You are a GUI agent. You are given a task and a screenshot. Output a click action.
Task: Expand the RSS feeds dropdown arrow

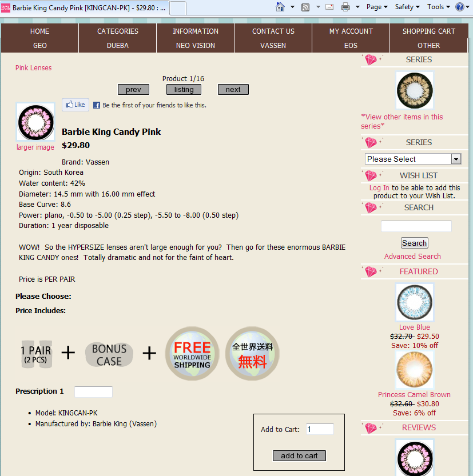point(318,7)
